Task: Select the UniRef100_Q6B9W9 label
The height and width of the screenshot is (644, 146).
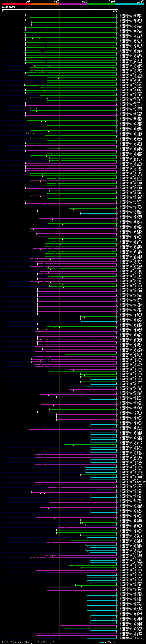Action: [131, 27]
